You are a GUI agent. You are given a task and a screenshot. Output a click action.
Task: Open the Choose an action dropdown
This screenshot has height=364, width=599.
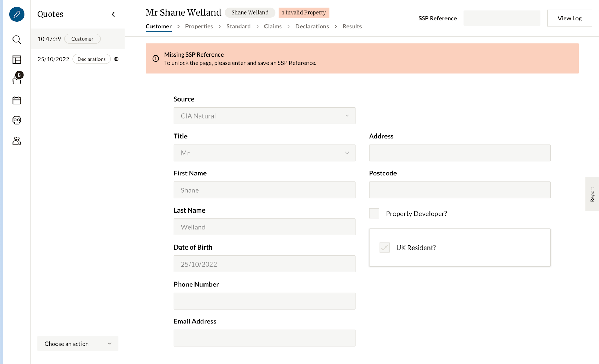point(78,344)
